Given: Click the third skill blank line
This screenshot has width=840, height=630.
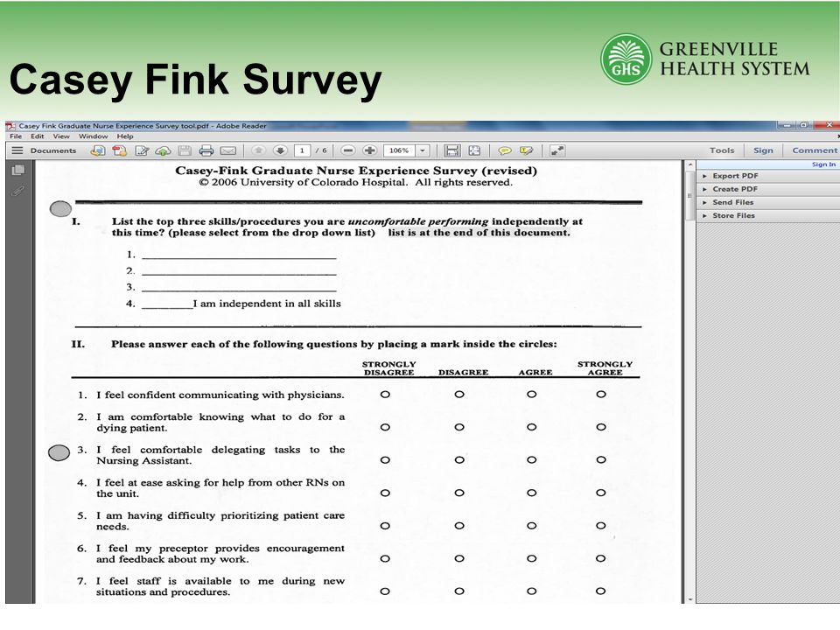Looking at the screenshot, I should (239, 288).
